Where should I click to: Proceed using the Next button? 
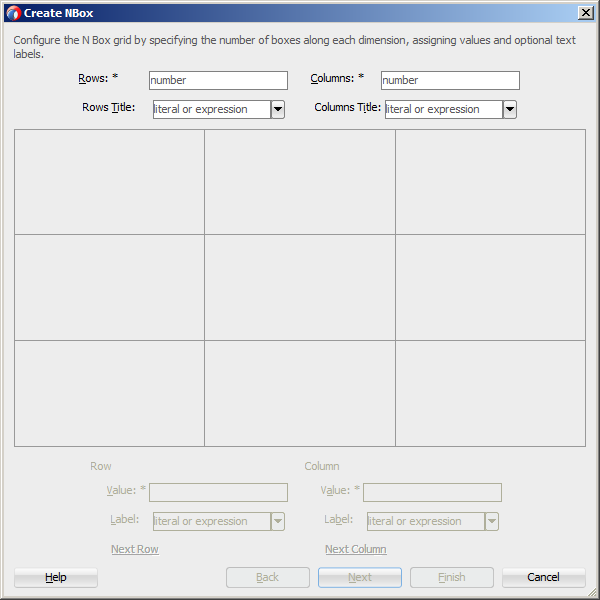[x=360, y=577]
